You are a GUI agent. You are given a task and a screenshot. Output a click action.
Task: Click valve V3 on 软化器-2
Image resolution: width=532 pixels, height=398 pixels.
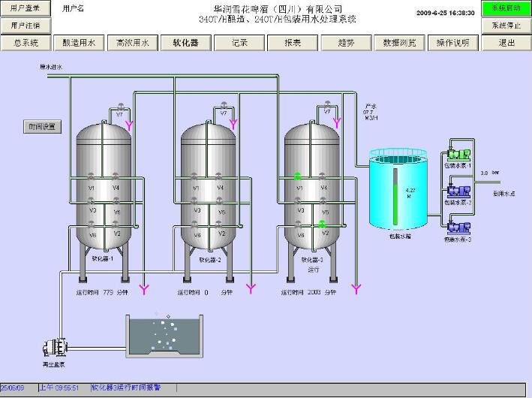click(x=194, y=201)
